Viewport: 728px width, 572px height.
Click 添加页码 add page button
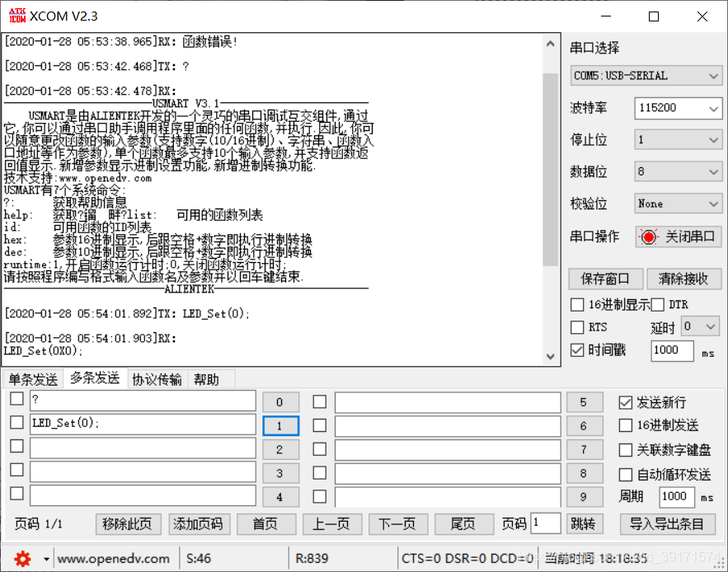(199, 525)
